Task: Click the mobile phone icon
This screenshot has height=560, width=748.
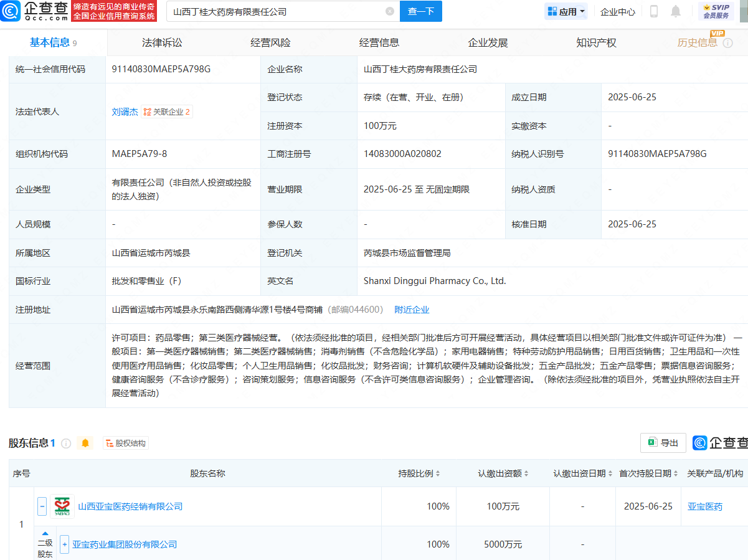Action: tap(654, 11)
